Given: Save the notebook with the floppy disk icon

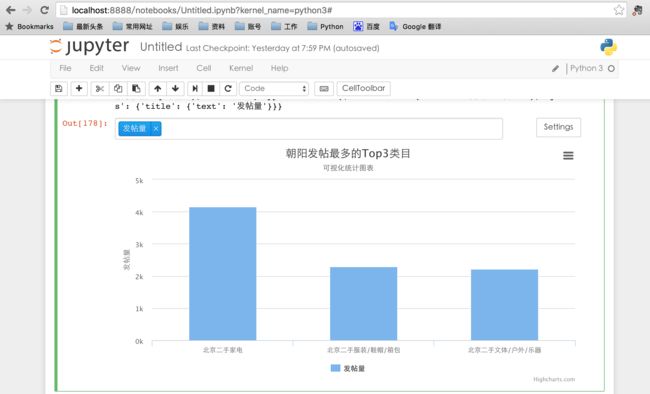Looking at the screenshot, I should 58,88.
